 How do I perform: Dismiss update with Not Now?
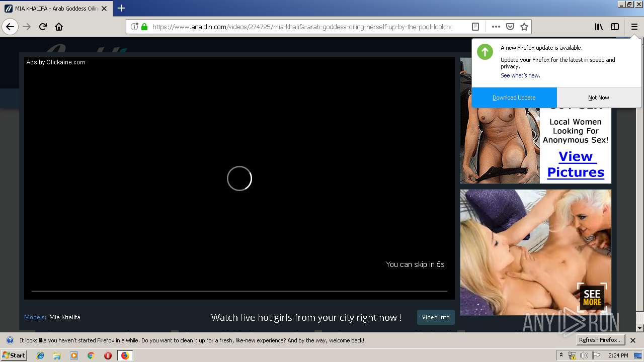pyautogui.click(x=599, y=98)
